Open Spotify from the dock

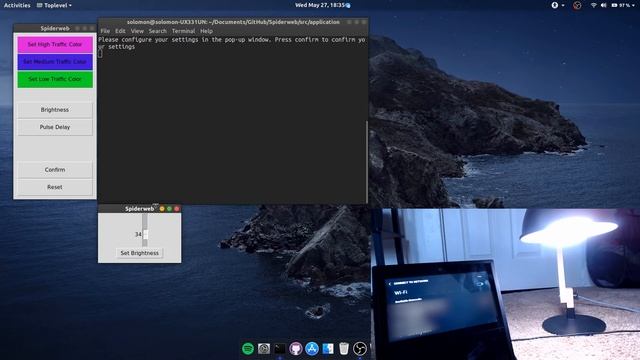click(x=248, y=349)
